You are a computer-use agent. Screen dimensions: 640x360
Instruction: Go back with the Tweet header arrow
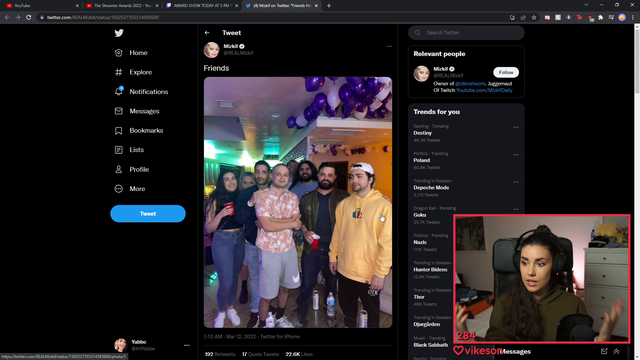pyautogui.click(x=207, y=33)
